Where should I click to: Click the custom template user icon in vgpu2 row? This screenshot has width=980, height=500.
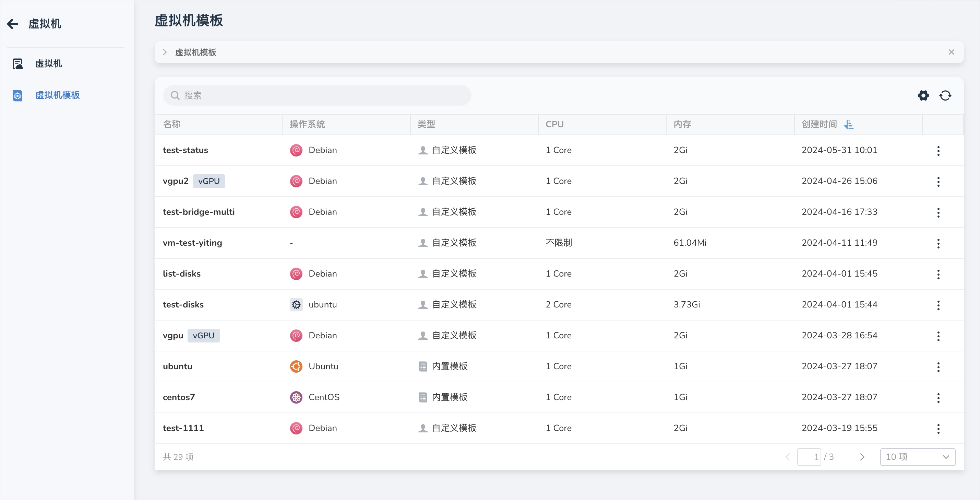422,181
